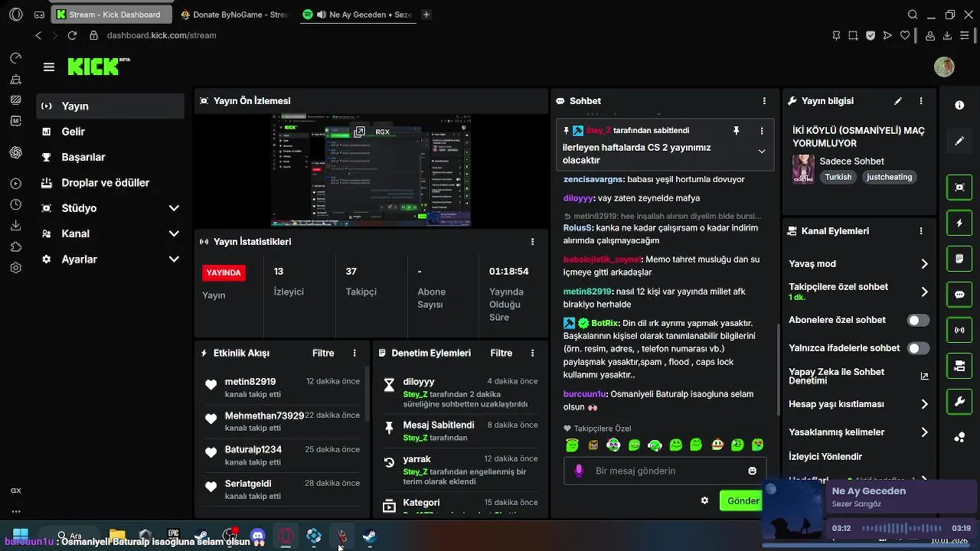This screenshot has width=980, height=551.
Task: Open new browser tab with plus
Action: 426,15
